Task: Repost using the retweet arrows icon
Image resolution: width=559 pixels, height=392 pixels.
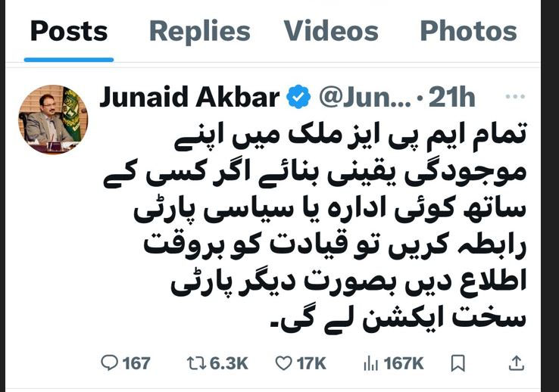Action: click(x=196, y=363)
